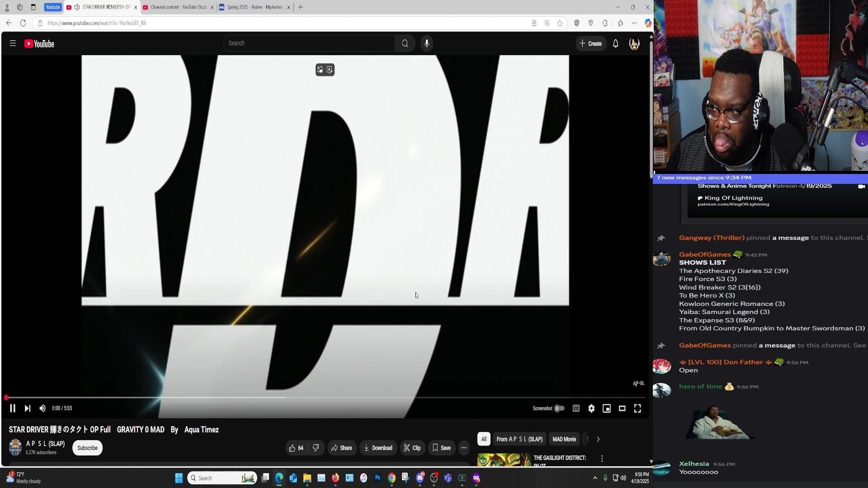This screenshot has width=868, height=488.
Task: Share this video
Action: (x=342, y=448)
